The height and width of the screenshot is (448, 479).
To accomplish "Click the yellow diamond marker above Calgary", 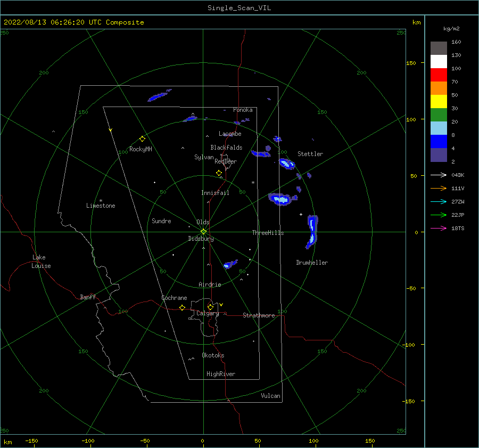I will pos(210,307).
